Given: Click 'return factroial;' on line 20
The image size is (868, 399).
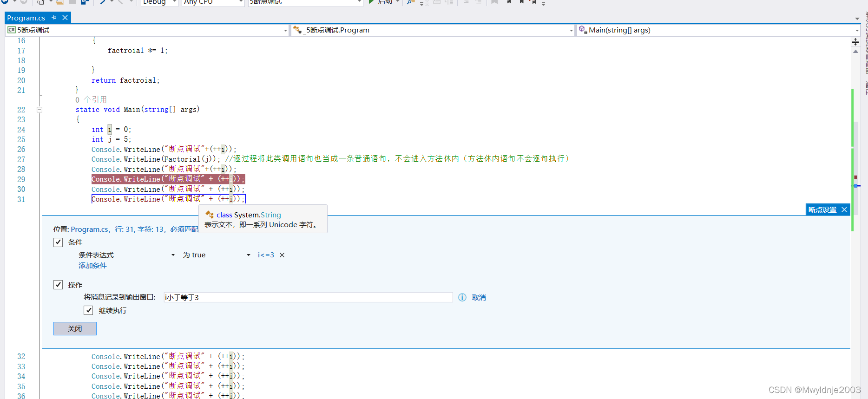Looking at the screenshot, I should pyautogui.click(x=125, y=80).
